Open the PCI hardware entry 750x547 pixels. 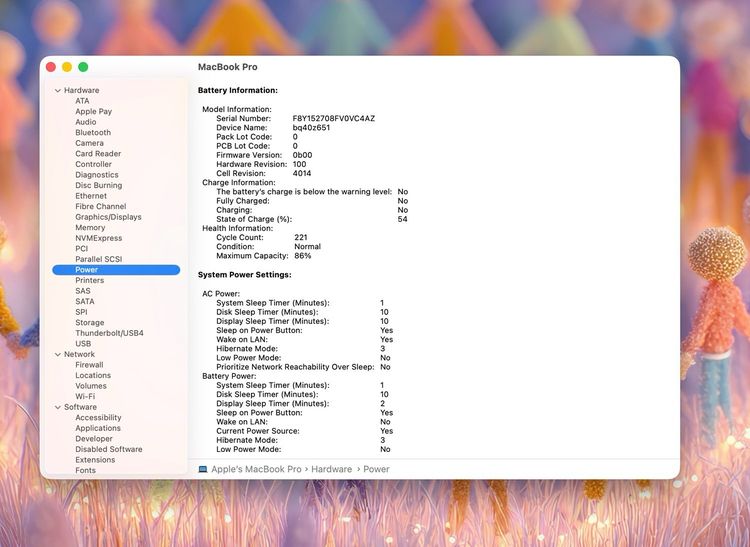[81, 249]
